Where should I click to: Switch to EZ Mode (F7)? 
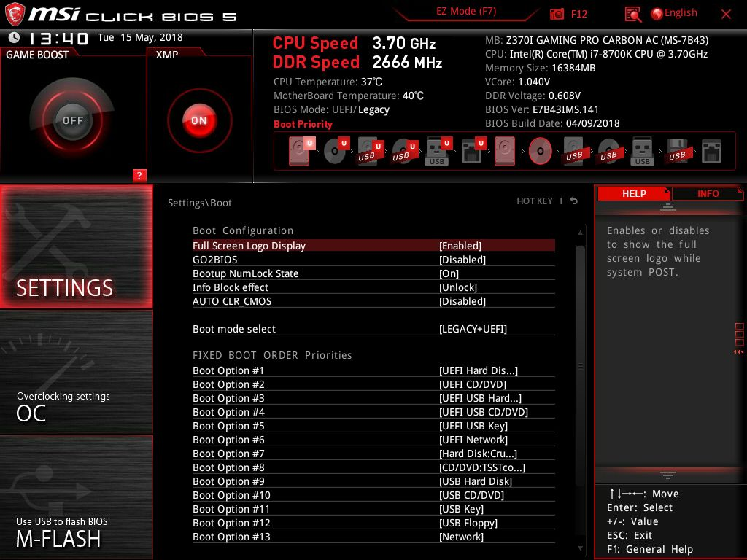click(466, 11)
